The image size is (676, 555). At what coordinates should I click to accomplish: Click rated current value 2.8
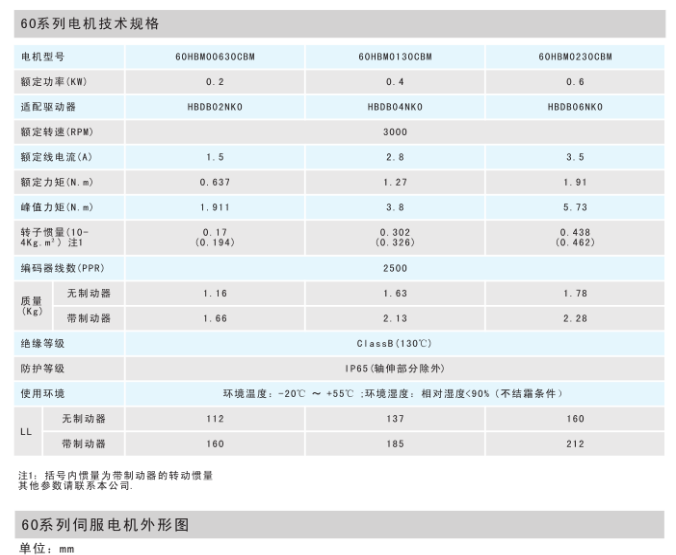[395, 157]
